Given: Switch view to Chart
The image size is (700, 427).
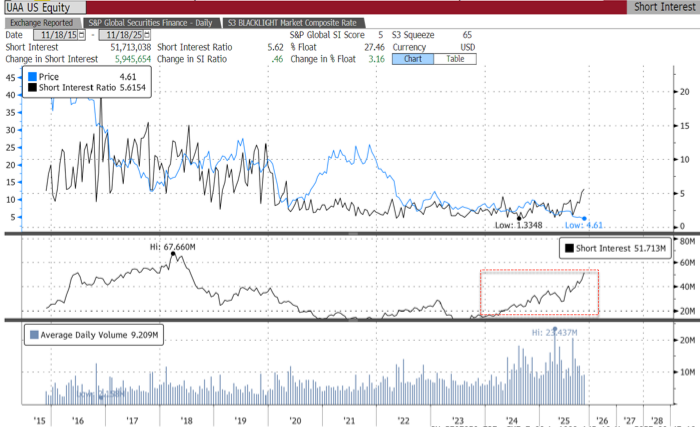Looking at the screenshot, I should point(411,59).
